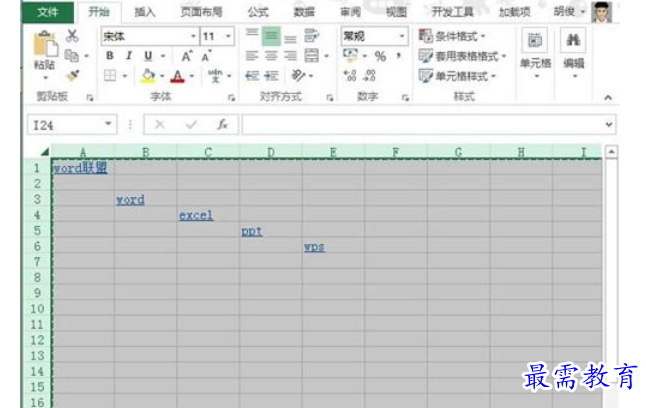The width and height of the screenshot is (646, 408).
Task: Apply red font color A
Action: pos(178,76)
